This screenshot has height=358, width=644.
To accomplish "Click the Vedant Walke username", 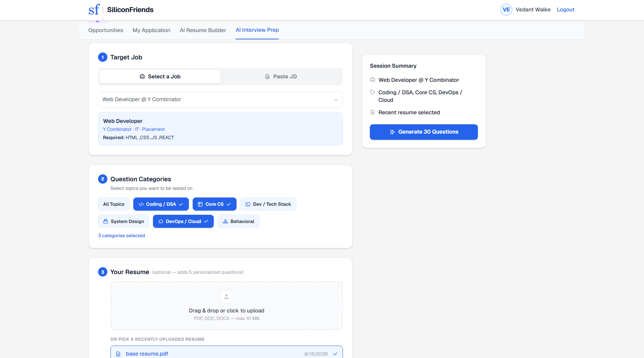I will 533,10.
